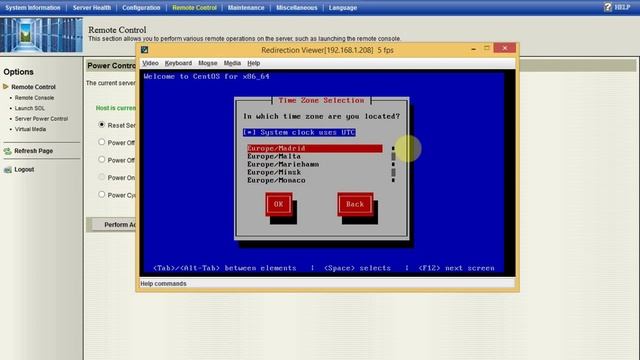Image resolution: width=640 pixels, height=360 pixels.
Task: Close the Redirection Viewer window
Action: click(504, 48)
